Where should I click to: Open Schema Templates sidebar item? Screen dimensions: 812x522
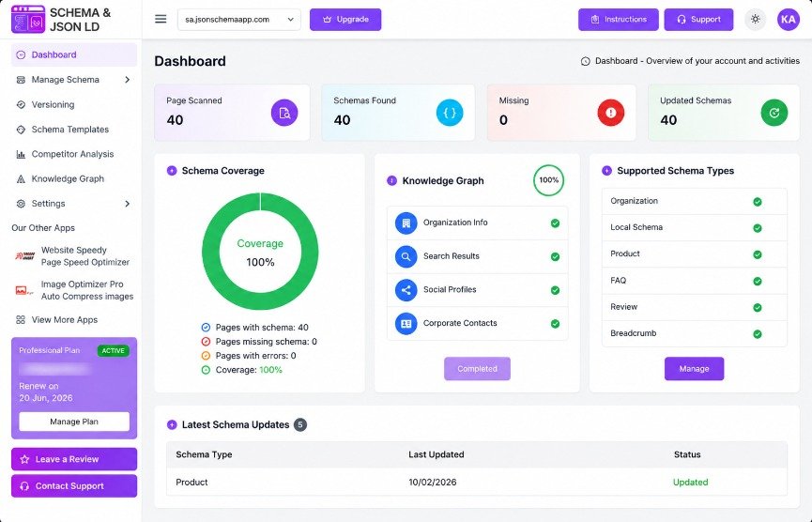74,130
